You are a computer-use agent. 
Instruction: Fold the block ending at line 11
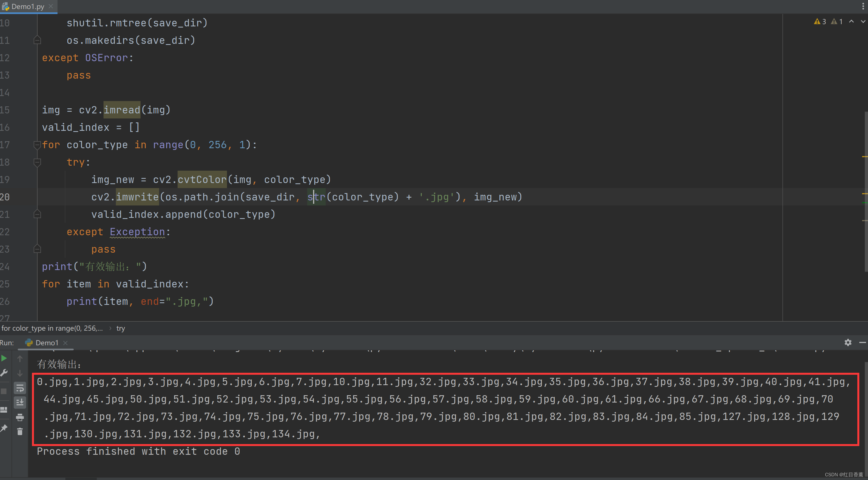coord(37,40)
